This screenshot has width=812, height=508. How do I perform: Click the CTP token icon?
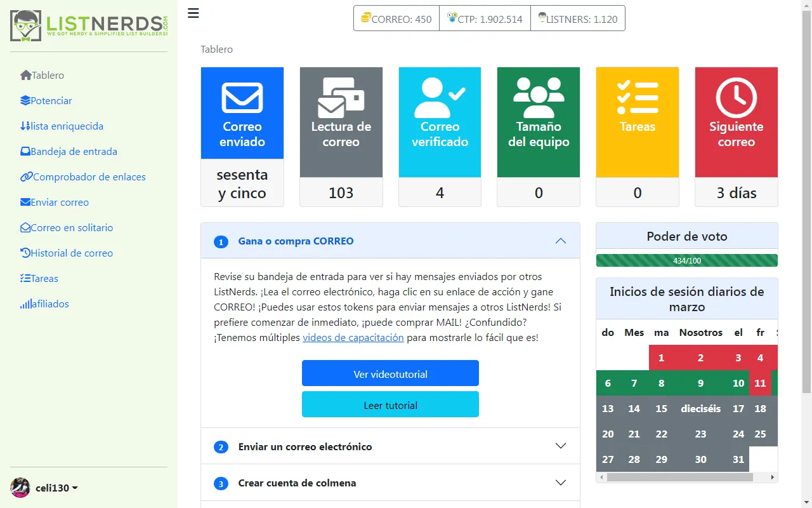click(452, 18)
